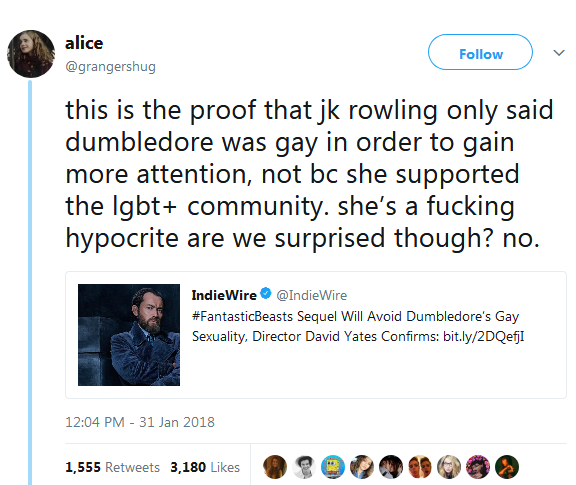The image size is (576, 485).
Task: Open the blonde glasses liker avatar
Action: (449, 467)
